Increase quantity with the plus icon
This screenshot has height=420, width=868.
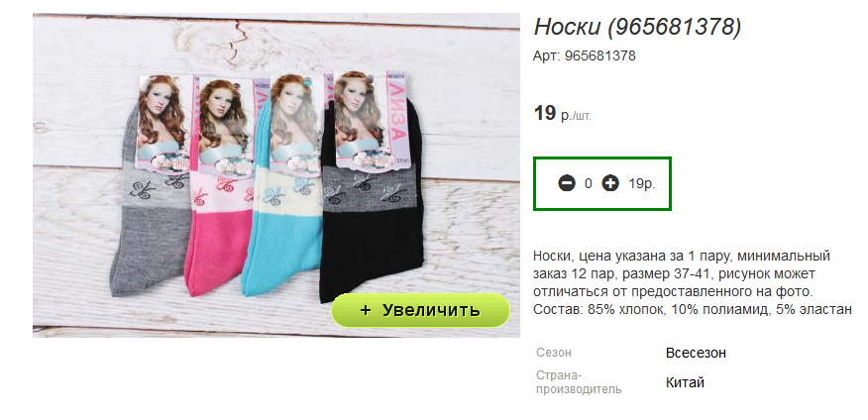[610, 183]
